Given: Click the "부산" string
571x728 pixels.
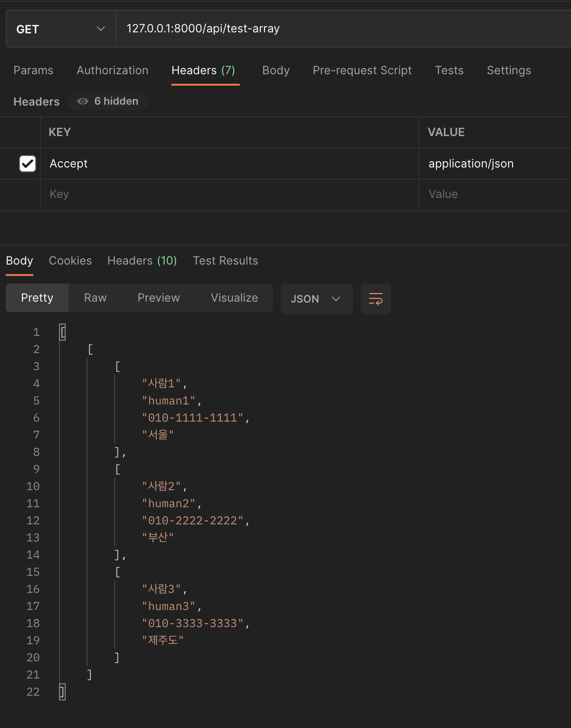Looking at the screenshot, I should (158, 538).
